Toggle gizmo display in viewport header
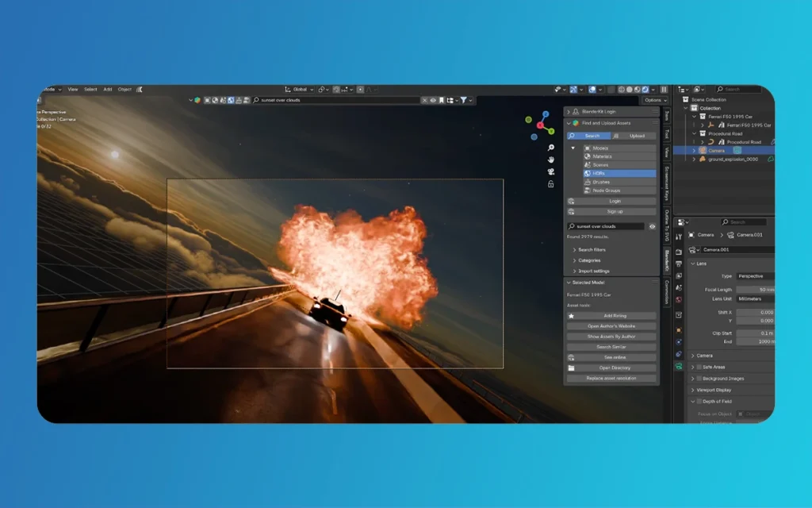812x508 pixels. pos(574,89)
